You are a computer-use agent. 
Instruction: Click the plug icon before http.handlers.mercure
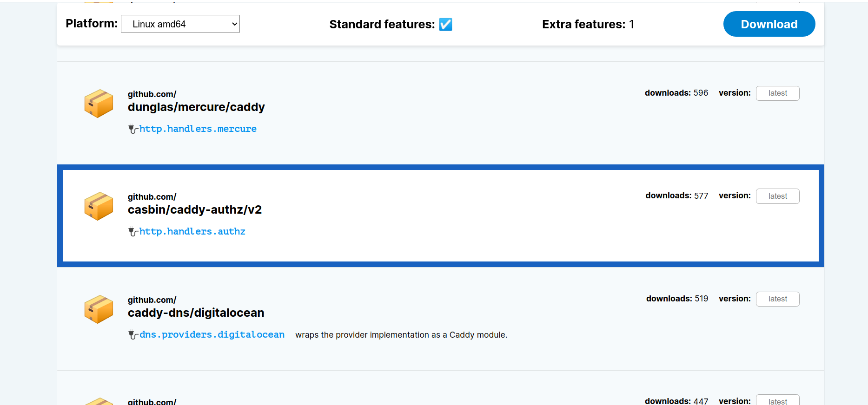[x=132, y=129]
